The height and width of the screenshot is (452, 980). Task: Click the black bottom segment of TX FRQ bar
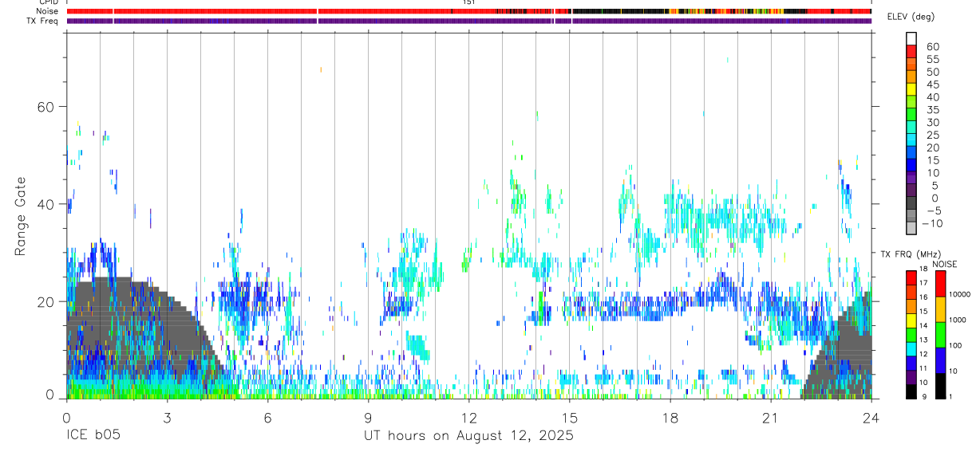coord(911,391)
